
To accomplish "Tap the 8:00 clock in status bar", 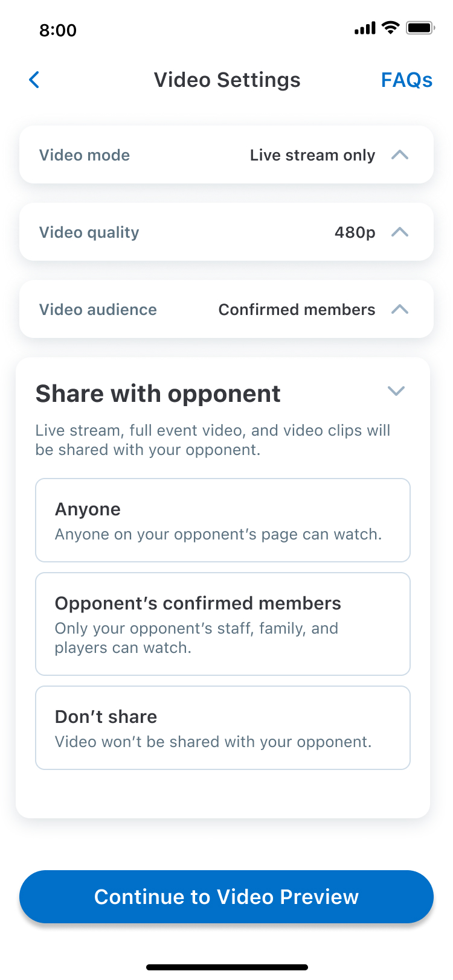I will tap(58, 30).
